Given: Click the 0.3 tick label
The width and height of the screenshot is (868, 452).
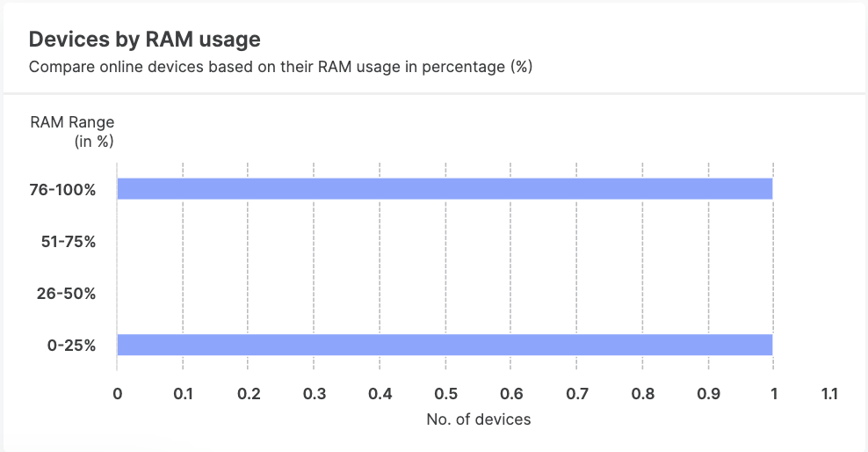Looking at the screenshot, I should coord(315,394).
